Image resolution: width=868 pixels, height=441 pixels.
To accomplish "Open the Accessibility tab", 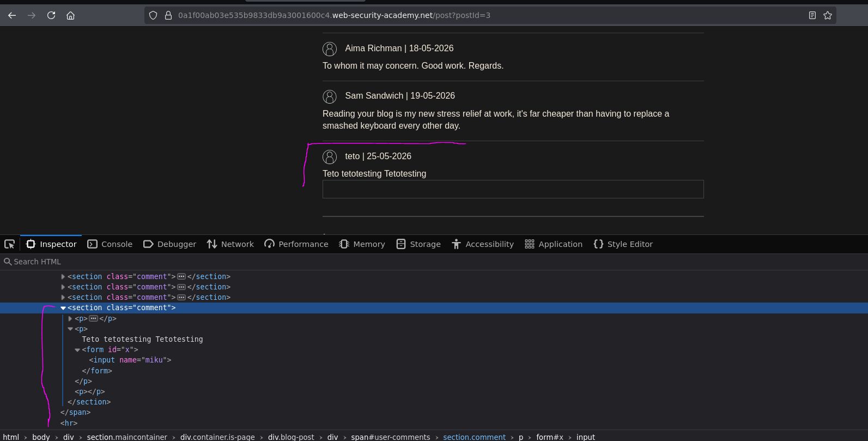I will click(x=483, y=244).
